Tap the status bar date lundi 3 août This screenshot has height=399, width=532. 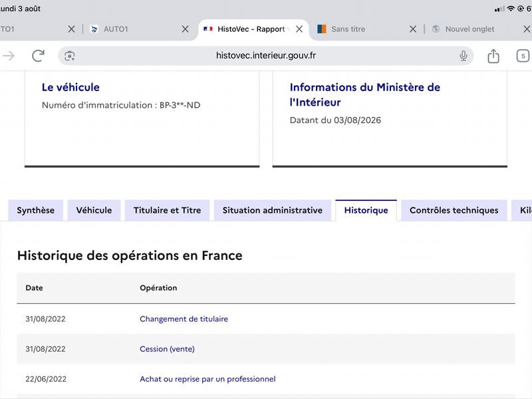pyautogui.click(x=20, y=9)
